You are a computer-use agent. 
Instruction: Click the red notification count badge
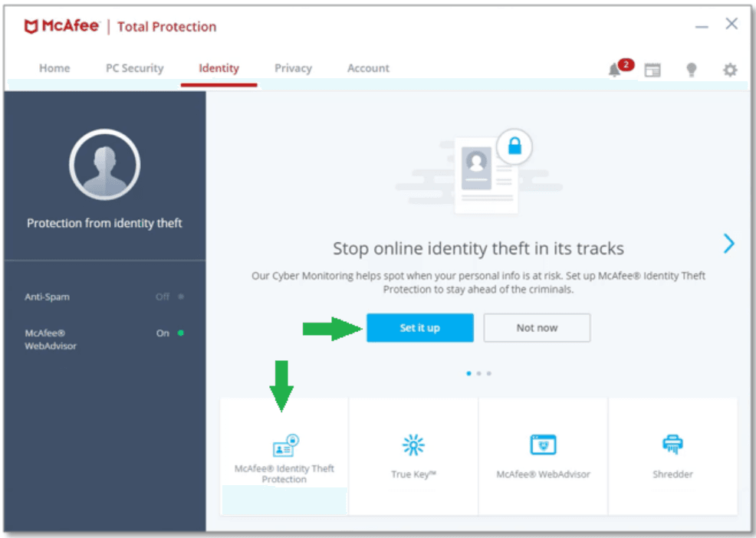[626, 64]
